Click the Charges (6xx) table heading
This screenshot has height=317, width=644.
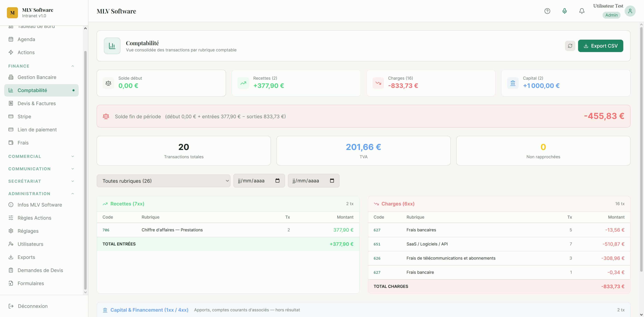point(398,204)
